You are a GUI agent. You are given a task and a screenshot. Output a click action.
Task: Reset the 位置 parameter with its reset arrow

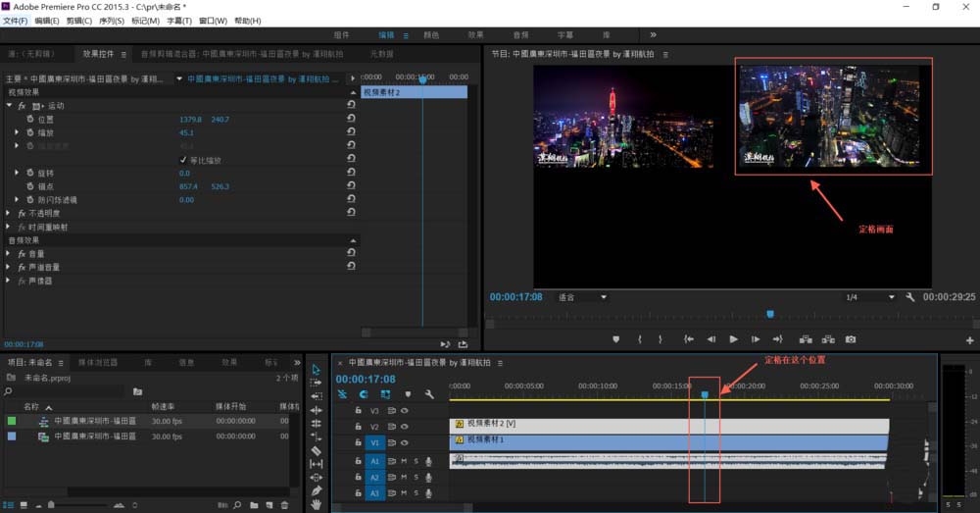point(351,119)
